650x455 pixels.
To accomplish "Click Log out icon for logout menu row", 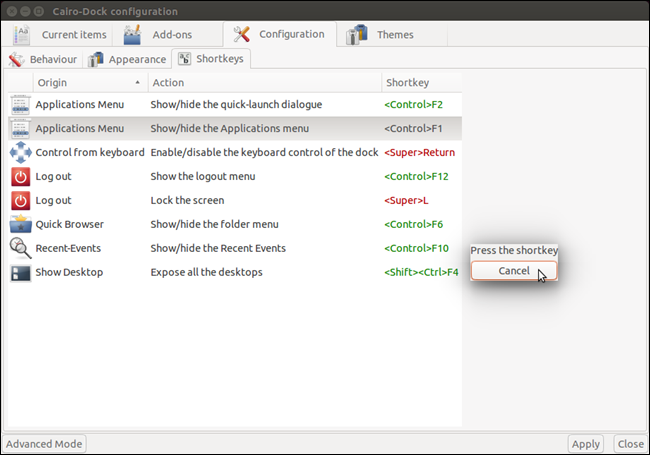I will [x=20, y=177].
